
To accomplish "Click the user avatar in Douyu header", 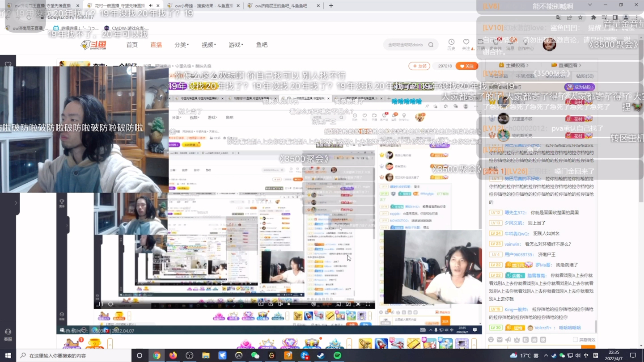I will pos(549,45).
